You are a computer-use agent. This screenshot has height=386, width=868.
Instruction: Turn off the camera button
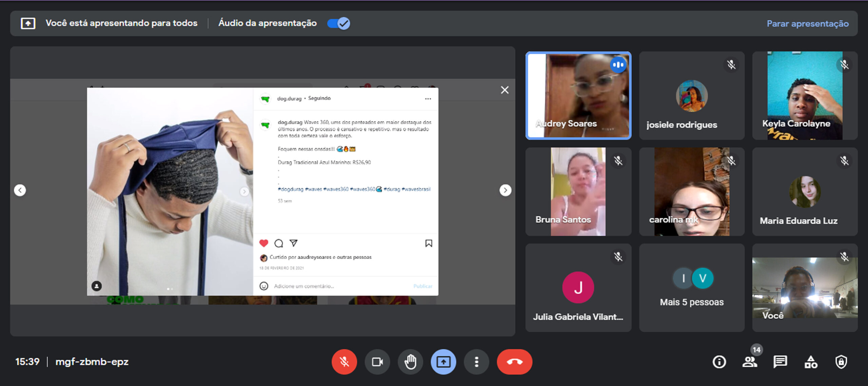point(377,362)
